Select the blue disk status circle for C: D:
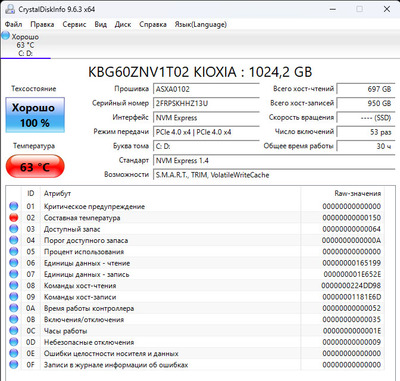400x381 pixels. 6,36
